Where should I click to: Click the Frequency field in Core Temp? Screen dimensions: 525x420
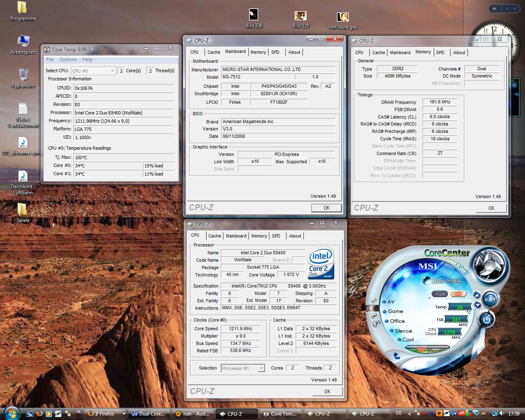(123, 121)
